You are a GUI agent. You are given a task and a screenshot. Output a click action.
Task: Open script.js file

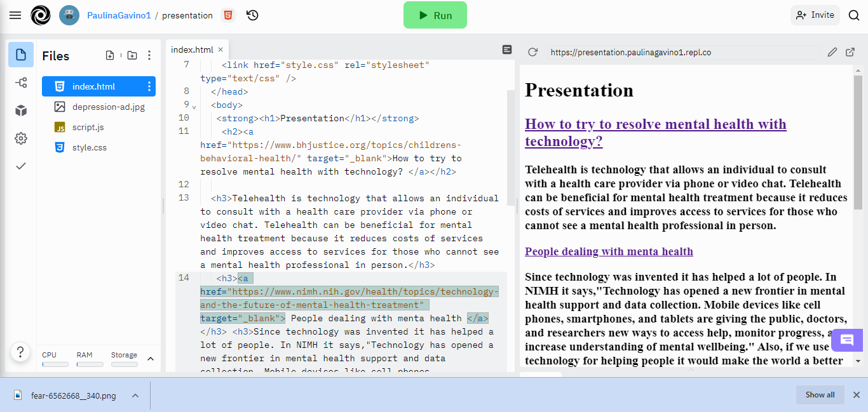tap(98, 127)
